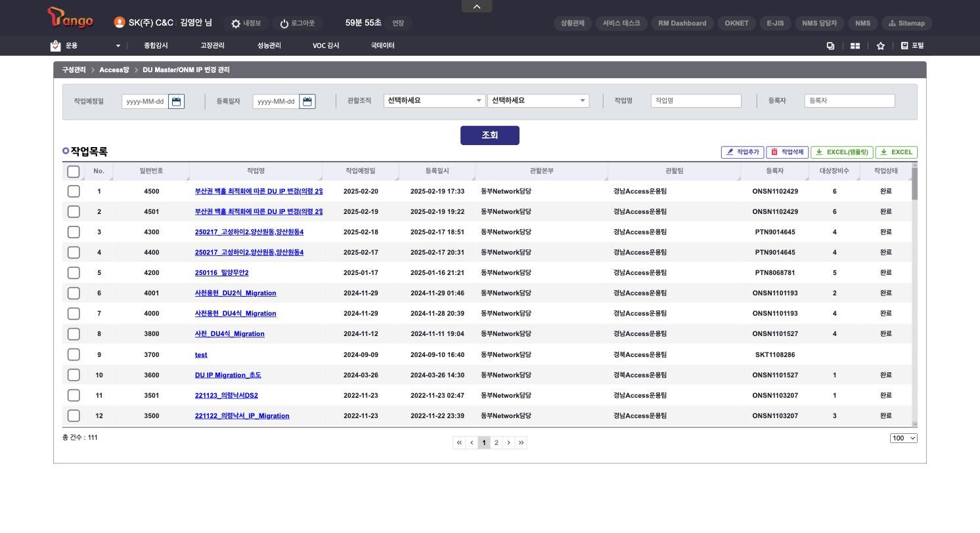This screenshot has height=533, width=980.
Task: Open the 포털 icon link
Action: point(904,45)
